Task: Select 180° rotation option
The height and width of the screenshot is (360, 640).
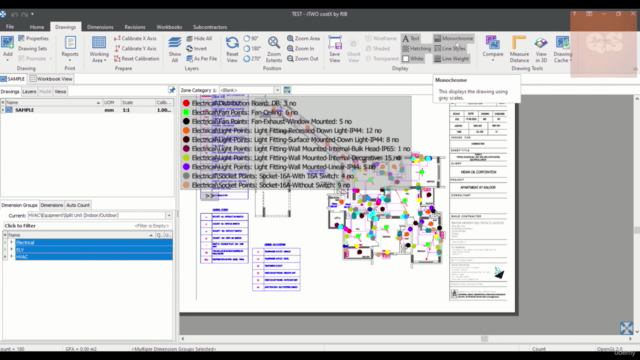Action: coord(252,49)
